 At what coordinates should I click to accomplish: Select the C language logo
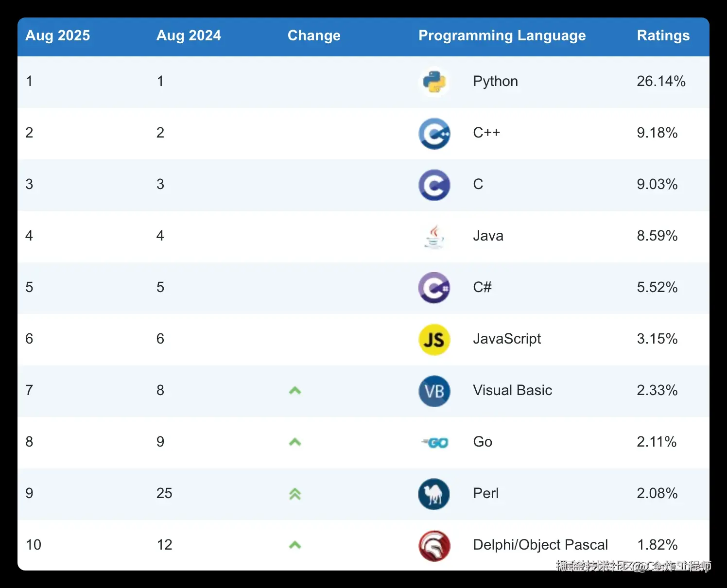(434, 185)
